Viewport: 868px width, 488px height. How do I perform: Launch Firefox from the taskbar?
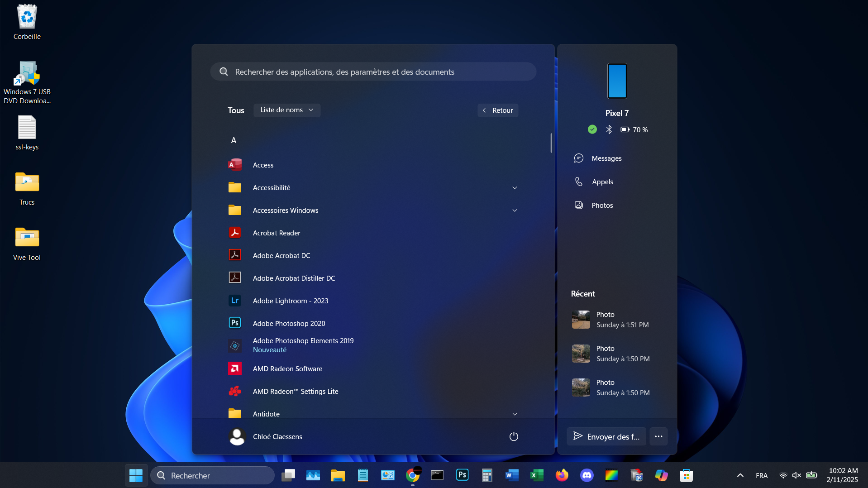tap(562, 475)
